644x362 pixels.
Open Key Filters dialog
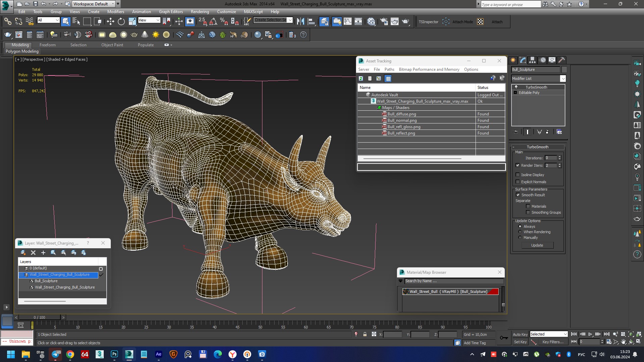click(553, 342)
